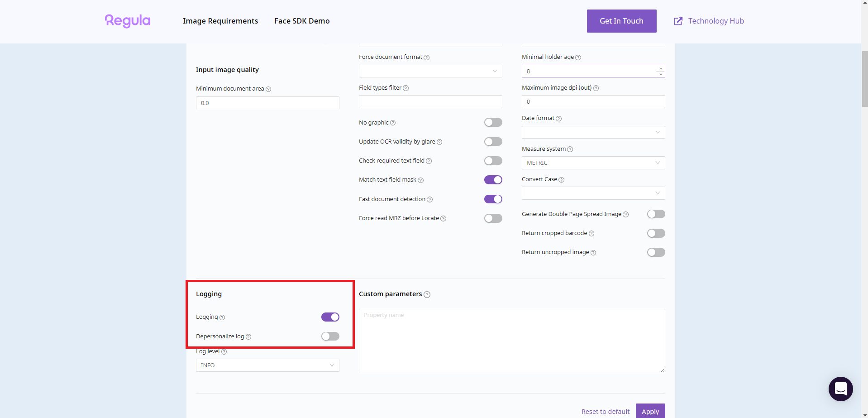Image resolution: width=868 pixels, height=418 pixels.
Task: Click help icon beside Return cropped barcode
Action: pos(591,234)
